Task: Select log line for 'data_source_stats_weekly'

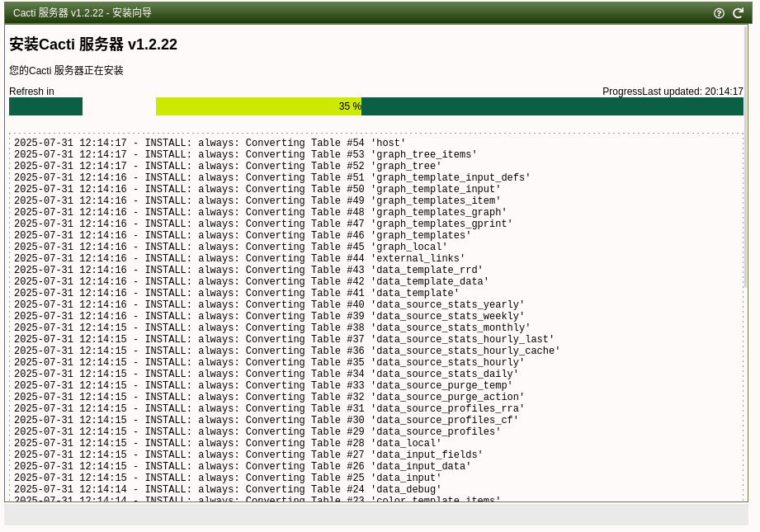Action: (x=269, y=316)
